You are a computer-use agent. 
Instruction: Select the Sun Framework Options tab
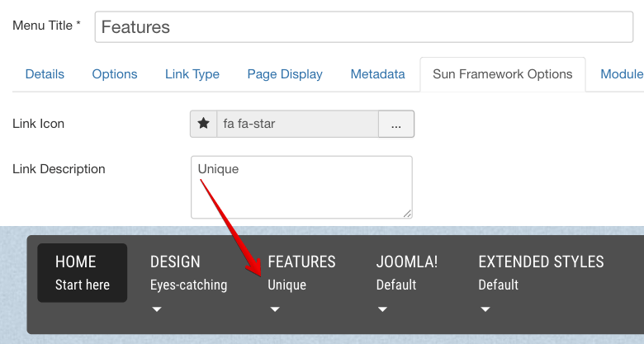(503, 74)
